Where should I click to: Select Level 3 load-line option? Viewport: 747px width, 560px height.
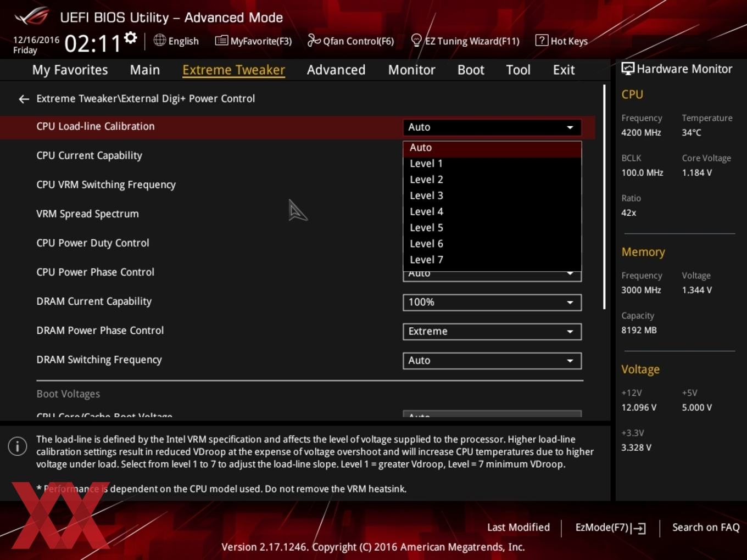(492, 195)
